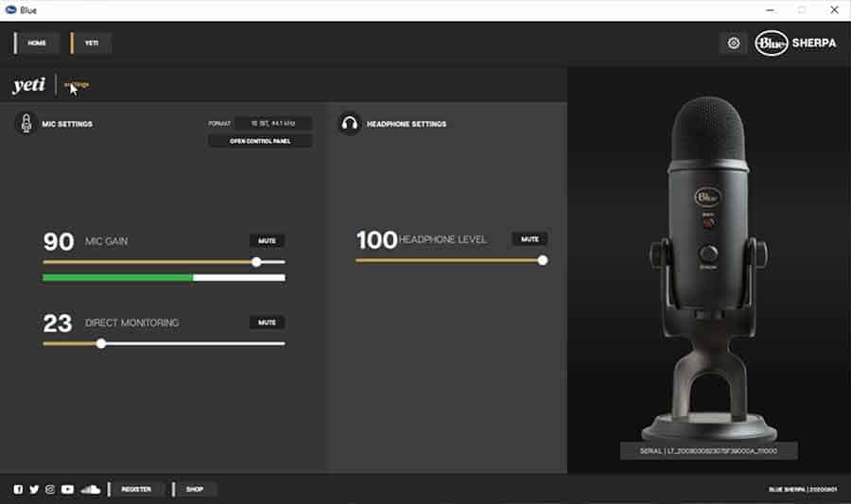Click the gear settings icon
Viewport: 851px width, 504px height.
tap(734, 43)
